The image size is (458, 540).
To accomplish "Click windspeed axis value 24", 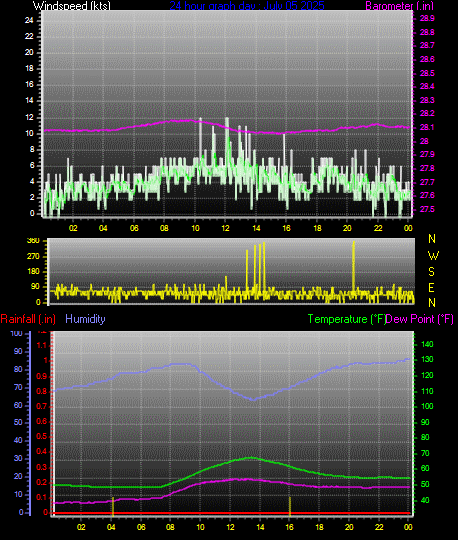I will pos(29,20).
